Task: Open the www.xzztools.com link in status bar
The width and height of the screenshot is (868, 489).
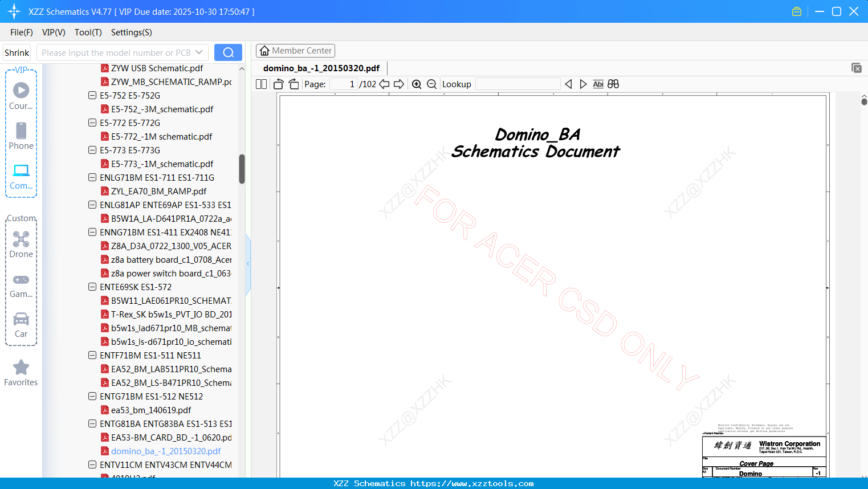Action: pyautogui.click(x=472, y=483)
